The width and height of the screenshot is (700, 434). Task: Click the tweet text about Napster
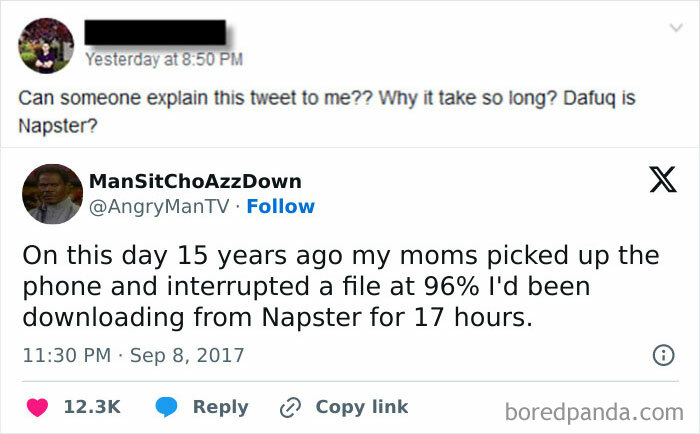pyautogui.click(x=340, y=286)
